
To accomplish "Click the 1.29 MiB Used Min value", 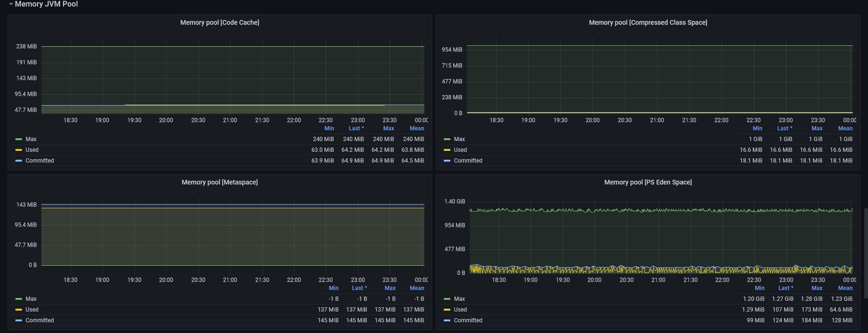I will coord(753,310).
